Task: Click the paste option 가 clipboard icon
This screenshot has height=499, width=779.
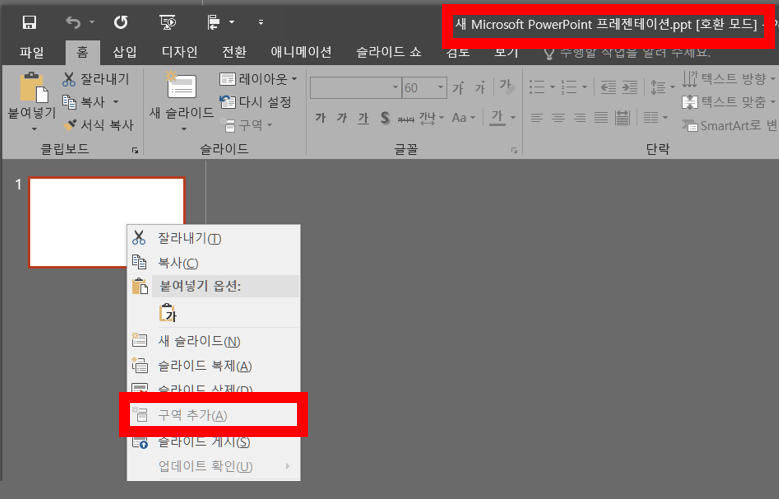Action: coord(168,313)
